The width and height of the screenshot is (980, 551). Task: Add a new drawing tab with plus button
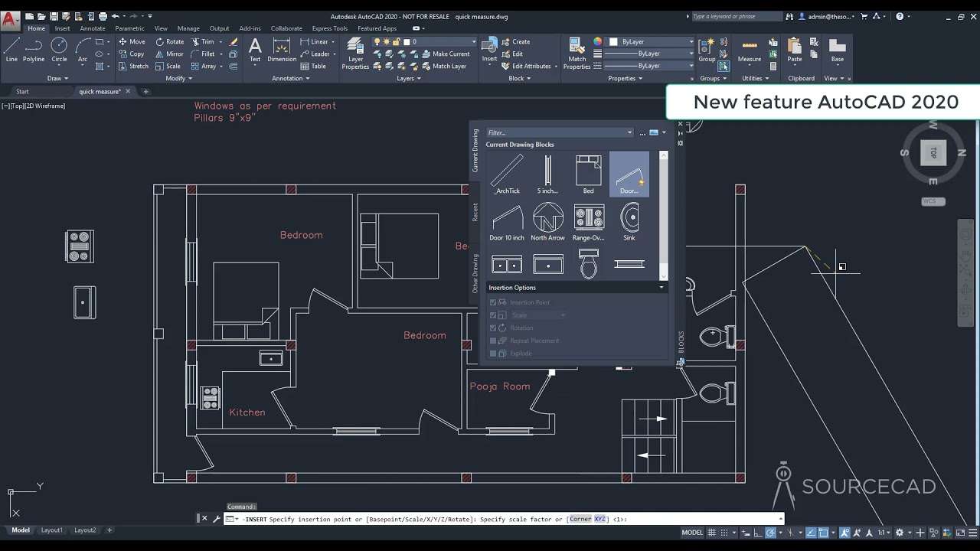[145, 92]
